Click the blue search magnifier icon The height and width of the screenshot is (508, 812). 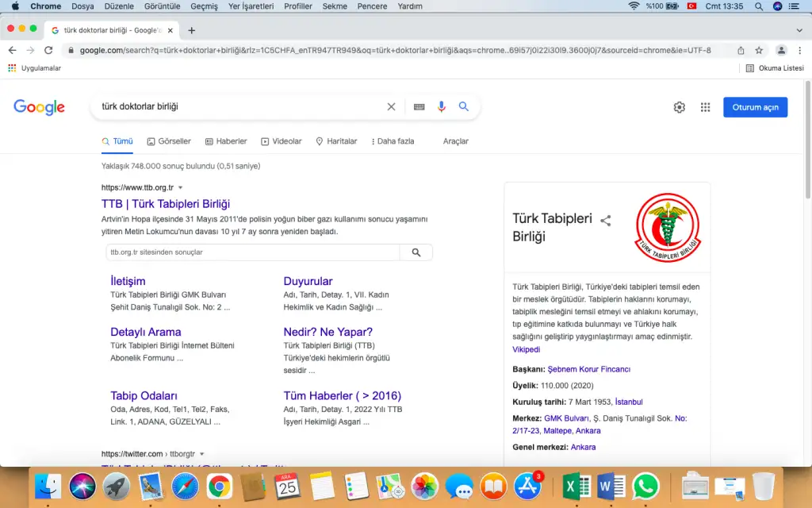click(464, 107)
